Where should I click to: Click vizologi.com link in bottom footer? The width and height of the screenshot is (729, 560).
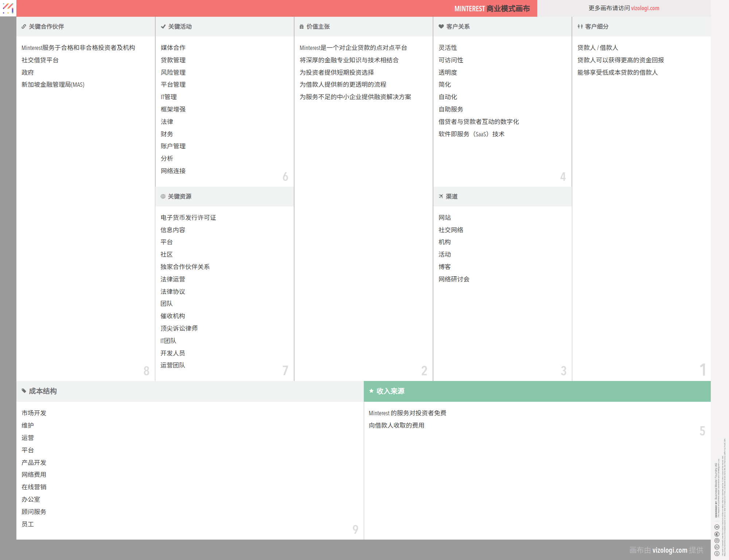[x=670, y=550]
